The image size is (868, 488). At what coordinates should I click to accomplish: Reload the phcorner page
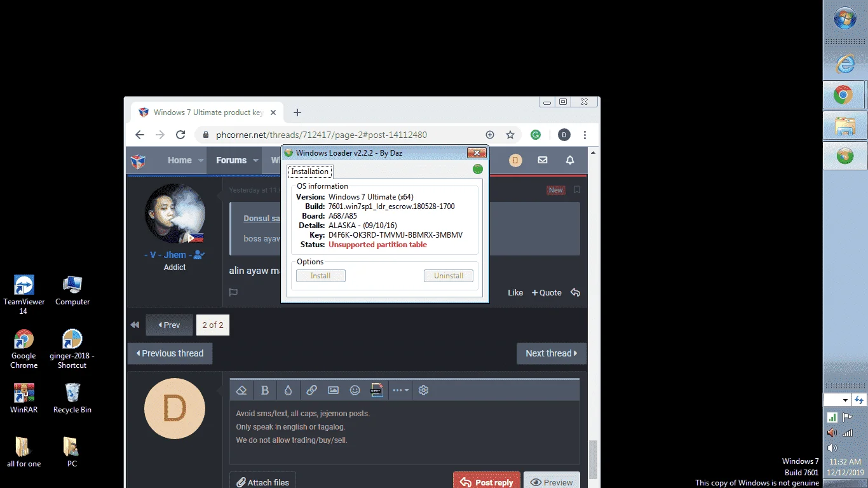tap(180, 135)
